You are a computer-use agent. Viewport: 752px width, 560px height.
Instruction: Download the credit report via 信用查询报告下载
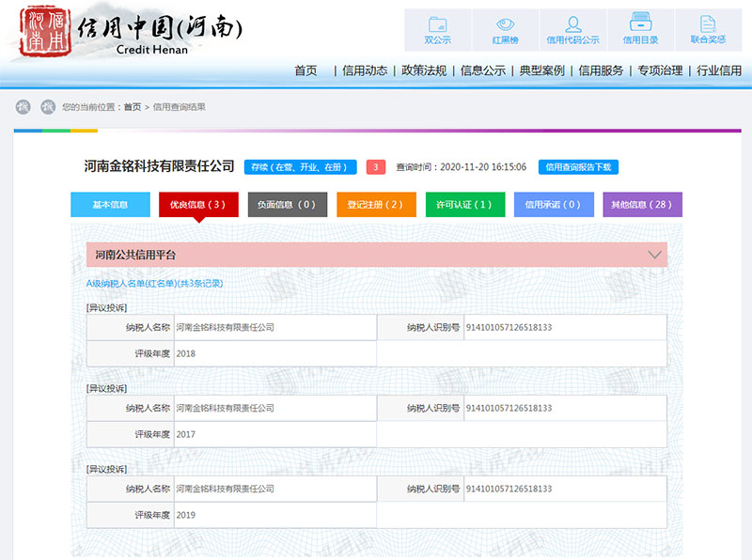tap(578, 167)
